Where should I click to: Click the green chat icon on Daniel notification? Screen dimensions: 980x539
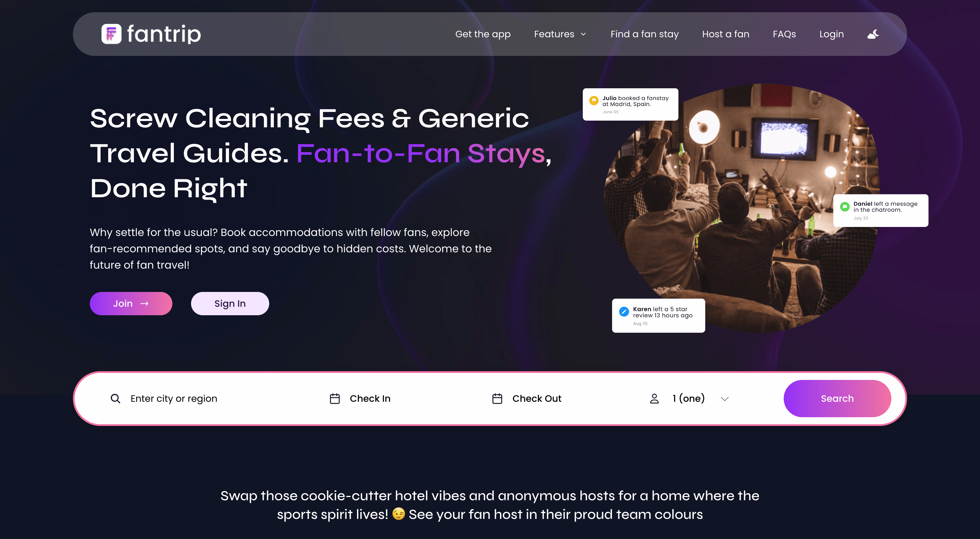[x=845, y=207]
